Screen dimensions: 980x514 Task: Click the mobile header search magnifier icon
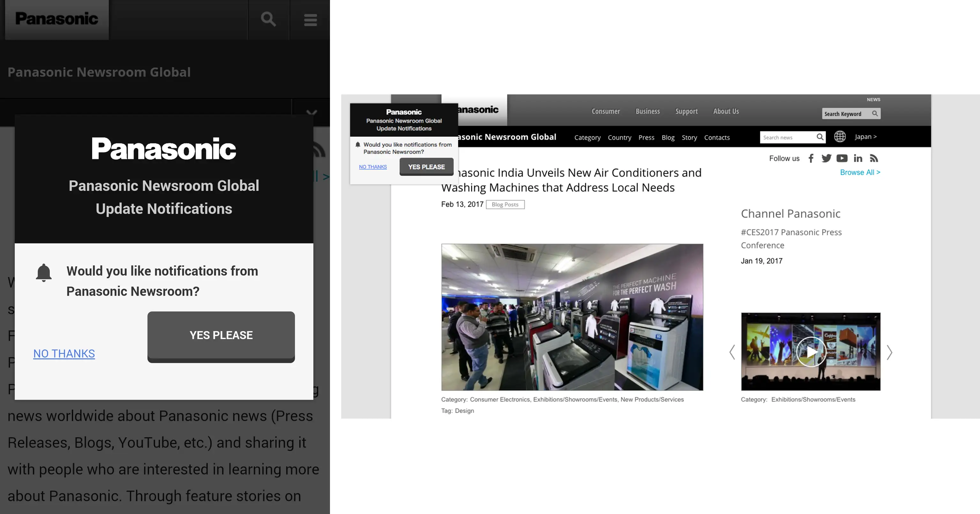268,19
